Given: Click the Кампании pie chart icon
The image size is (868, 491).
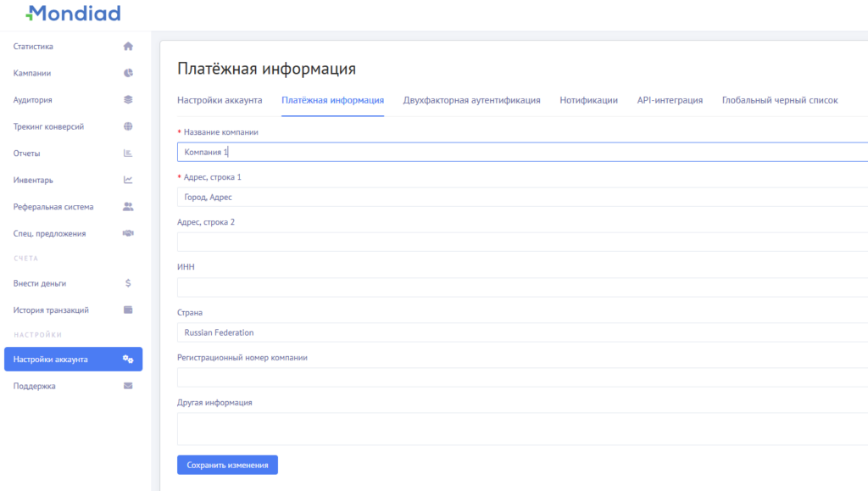Looking at the screenshot, I should pyautogui.click(x=128, y=73).
